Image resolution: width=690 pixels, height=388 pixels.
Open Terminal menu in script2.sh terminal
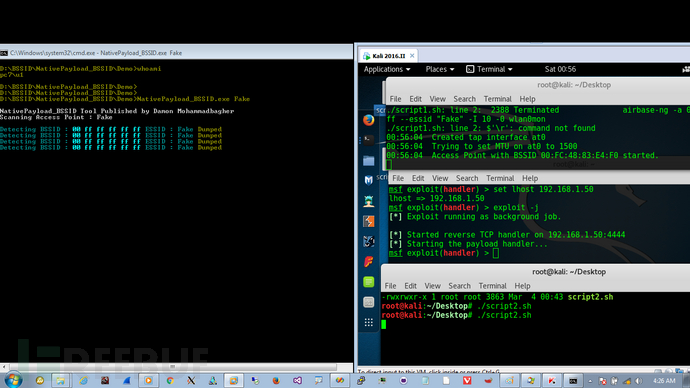[x=492, y=286]
